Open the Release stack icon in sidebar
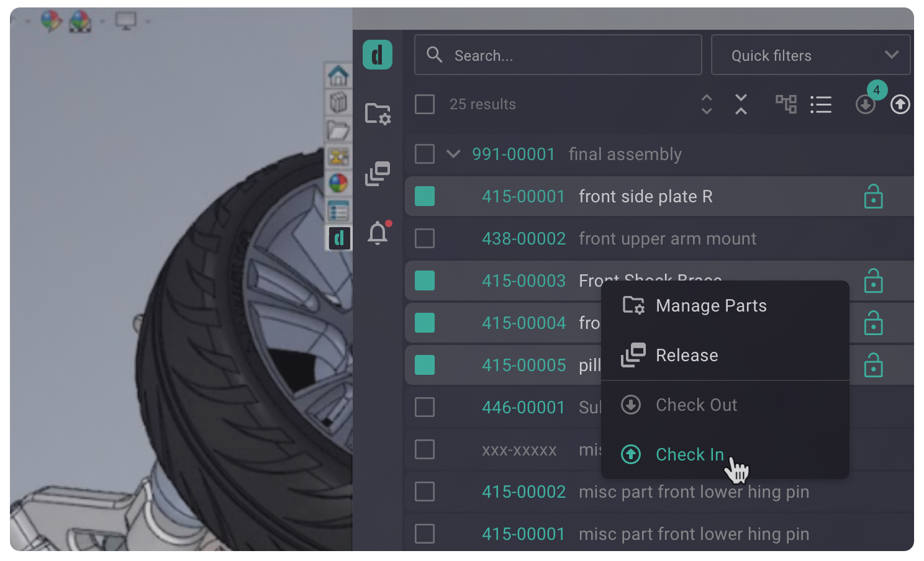Screen dimensions: 924x561 [378, 174]
